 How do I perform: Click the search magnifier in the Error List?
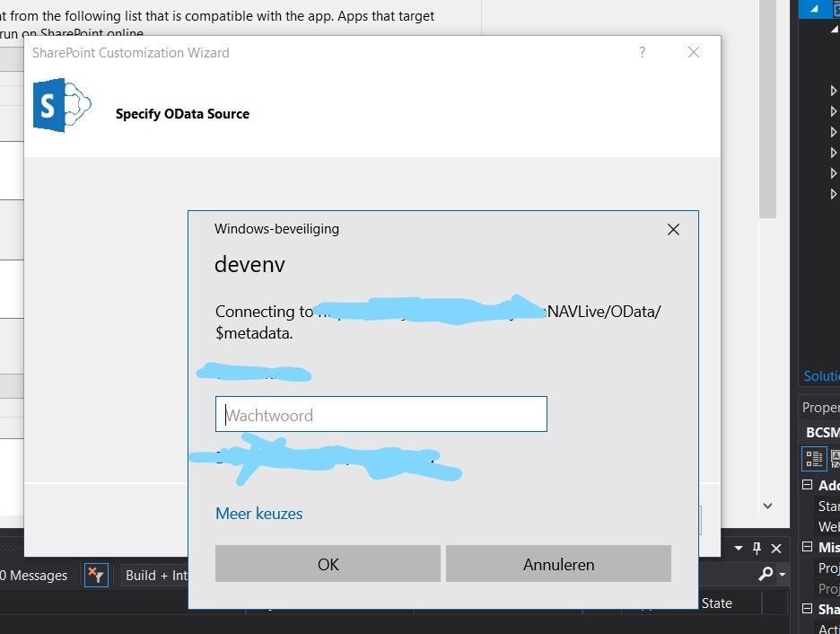click(766, 574)
